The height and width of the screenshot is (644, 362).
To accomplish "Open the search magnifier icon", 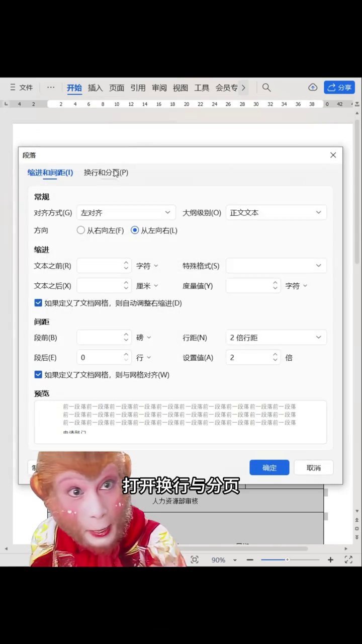I will coord(266,88).
